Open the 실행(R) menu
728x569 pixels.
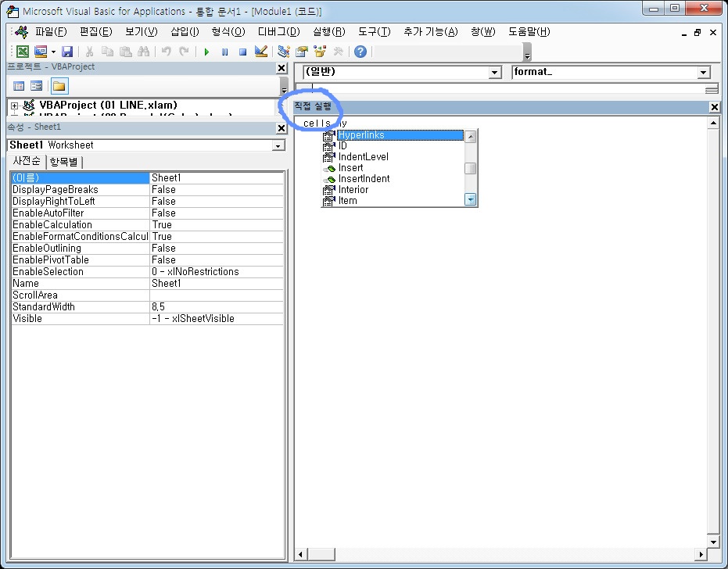(329, 31)
